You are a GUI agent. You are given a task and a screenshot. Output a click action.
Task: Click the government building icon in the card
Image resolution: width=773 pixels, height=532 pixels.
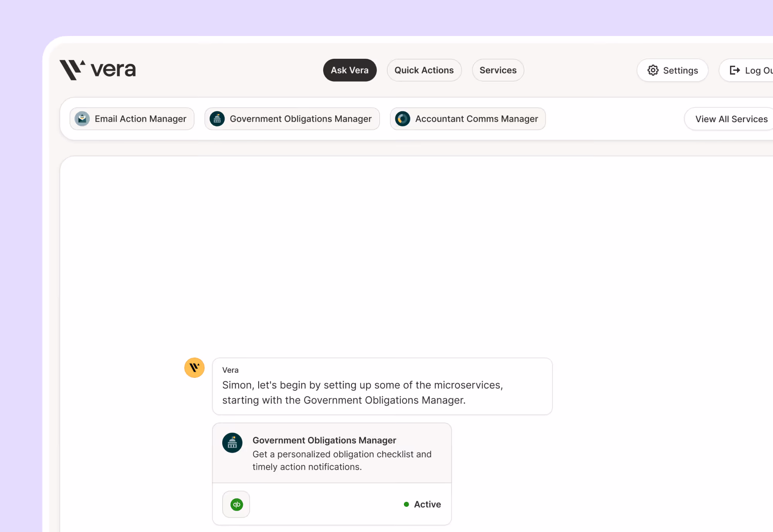(x=232, y=443)
